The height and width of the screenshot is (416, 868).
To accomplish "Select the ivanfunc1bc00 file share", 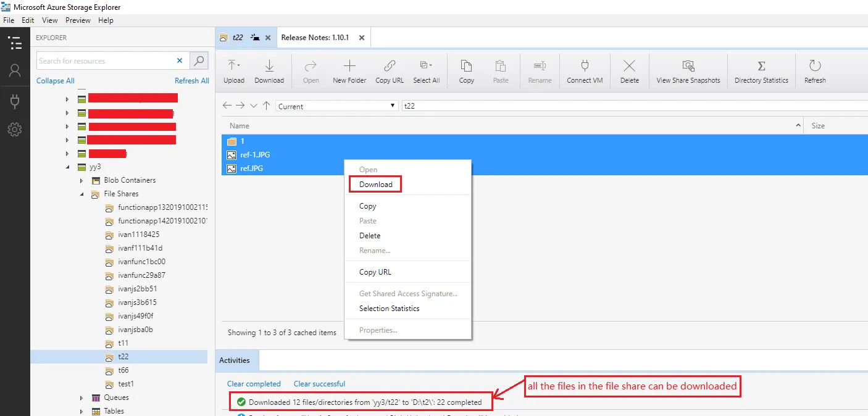I will point(141,262).
